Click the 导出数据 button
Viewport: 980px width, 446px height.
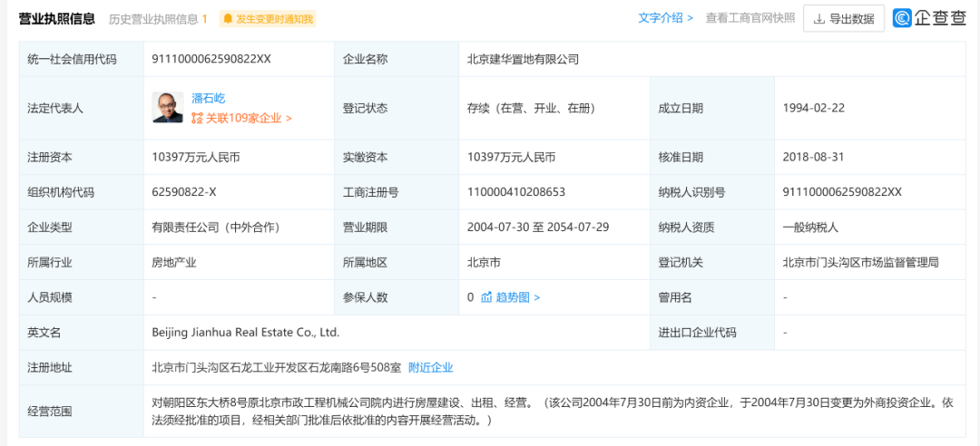pos(844,19)
